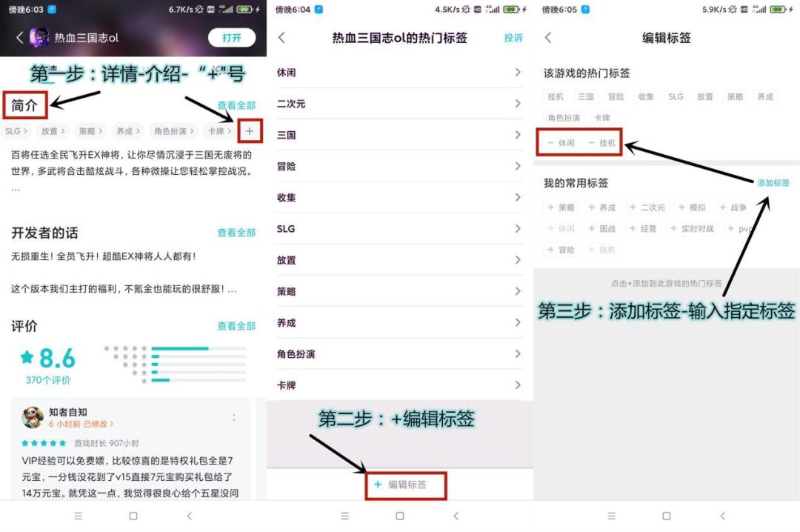The image size is (800, 532).
Task: Tap the system back icon below game detail screen
Action: (190, 516)
